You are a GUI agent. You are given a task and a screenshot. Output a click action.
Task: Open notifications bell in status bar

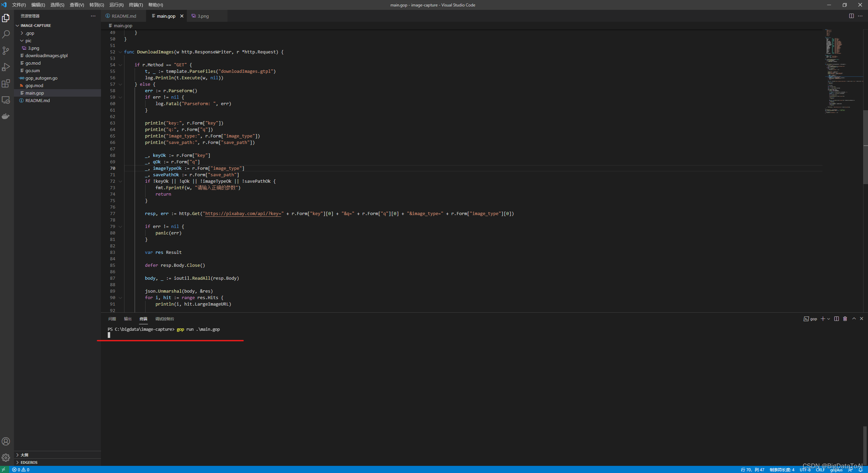click(x=861, y=470)
